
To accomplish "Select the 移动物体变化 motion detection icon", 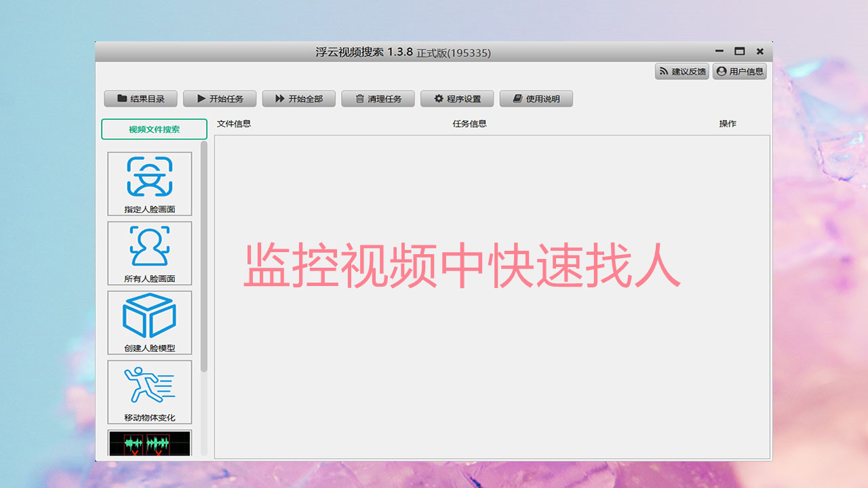I will pyautogui.click(x=149, y=392).
